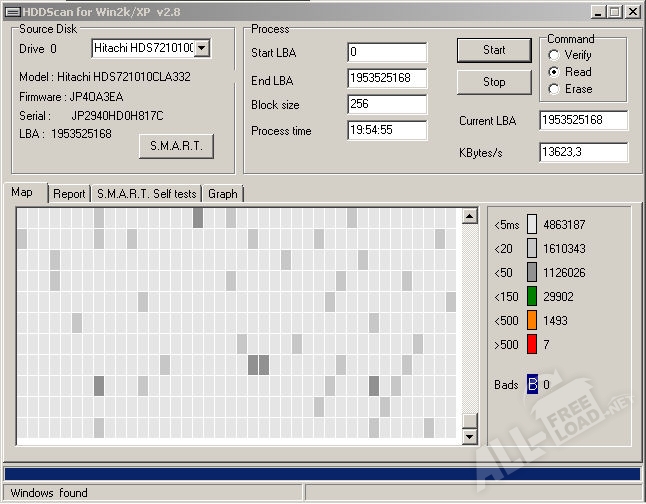Click the orange <500 ms color swatch
This screenshot has height=504, width=646.
pos(532,320)
